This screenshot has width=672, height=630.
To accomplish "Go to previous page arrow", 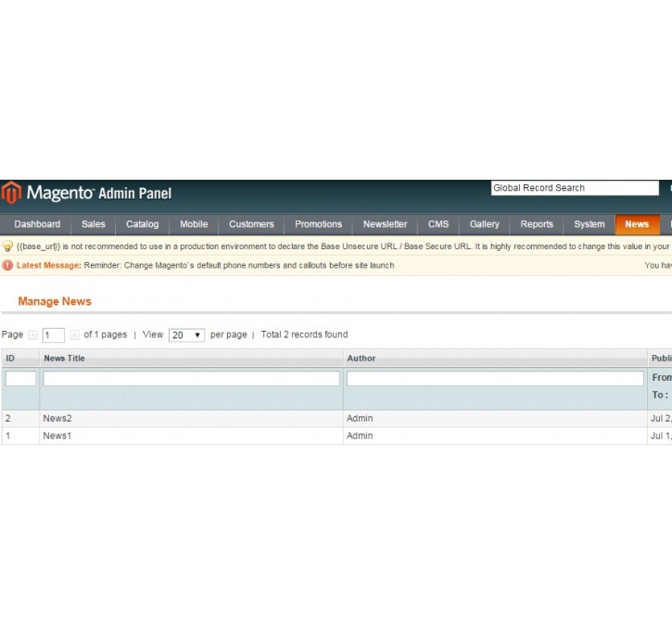I will (32, 334).
